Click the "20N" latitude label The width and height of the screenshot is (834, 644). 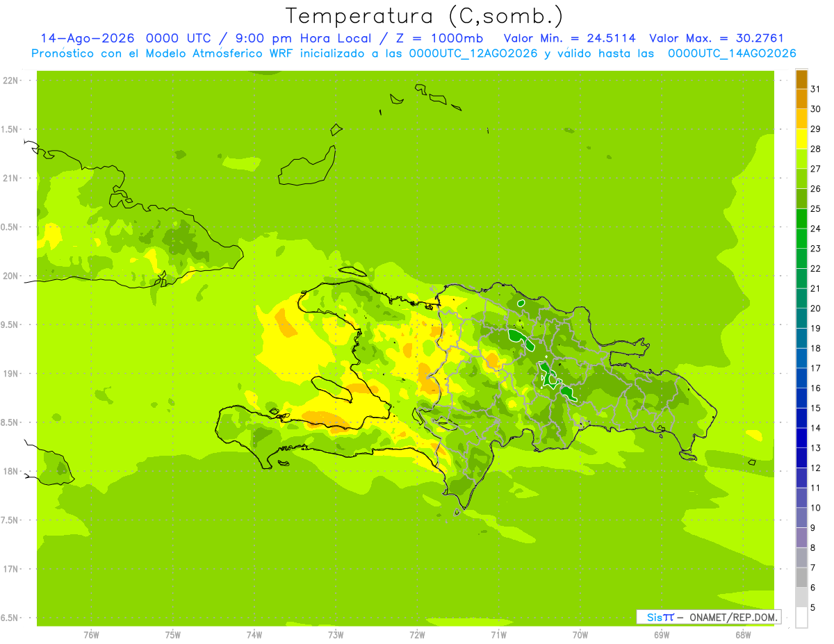click(10, 276)
